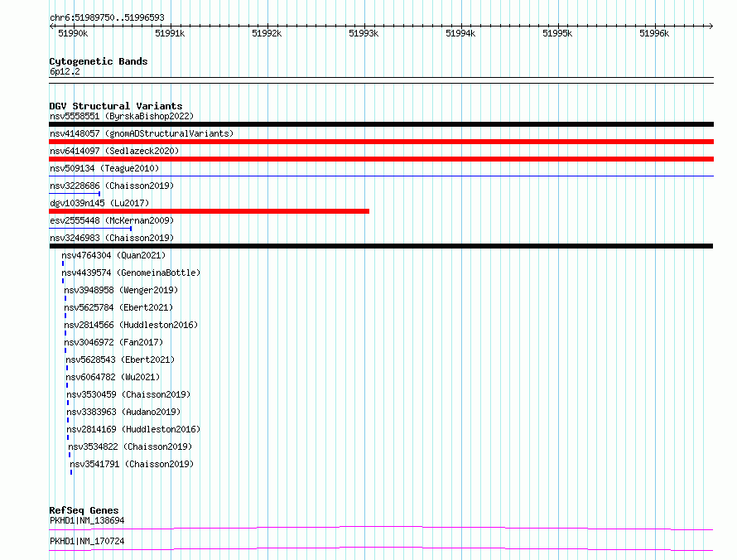Click the Cytogenetic Bands track title
The image size is (737, 560).
[99, 61]
